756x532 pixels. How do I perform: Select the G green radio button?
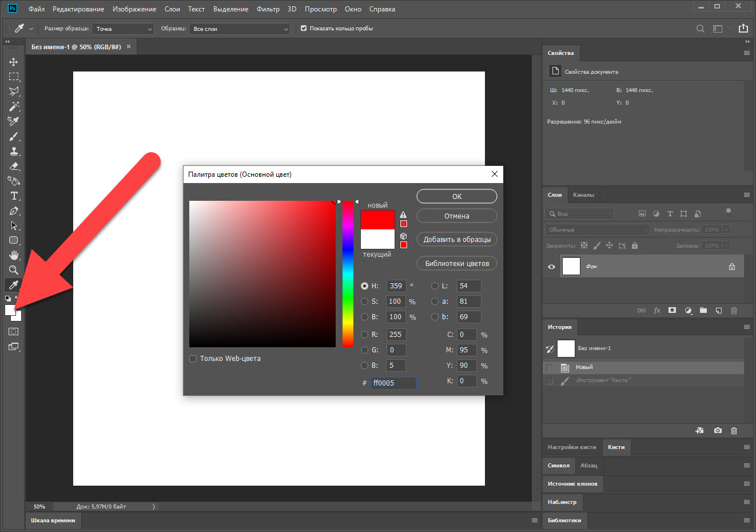365,350
